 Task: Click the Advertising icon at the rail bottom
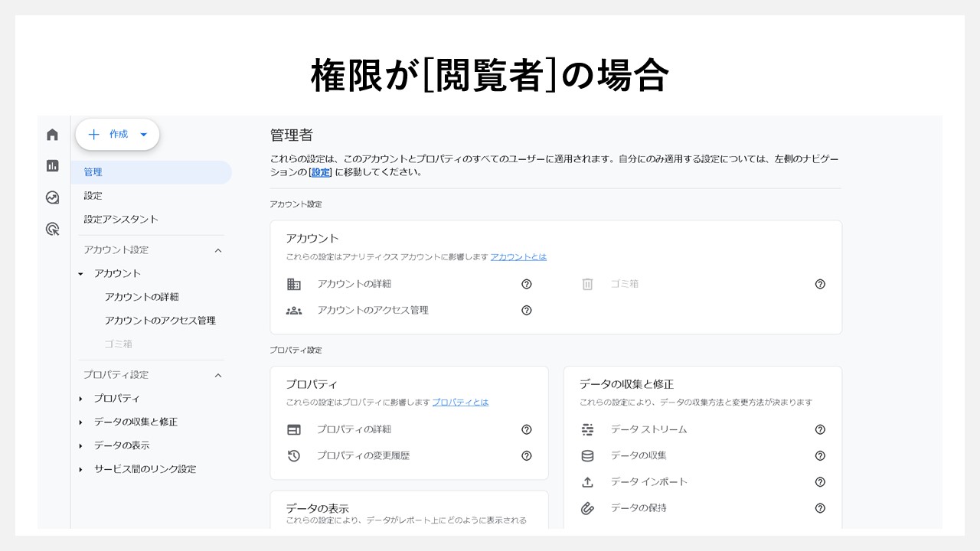click(52, 229)
